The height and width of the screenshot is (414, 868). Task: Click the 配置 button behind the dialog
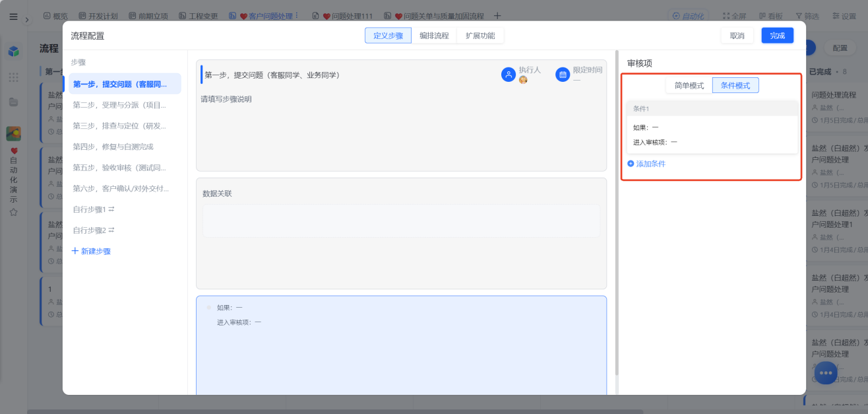pos(840,48)
